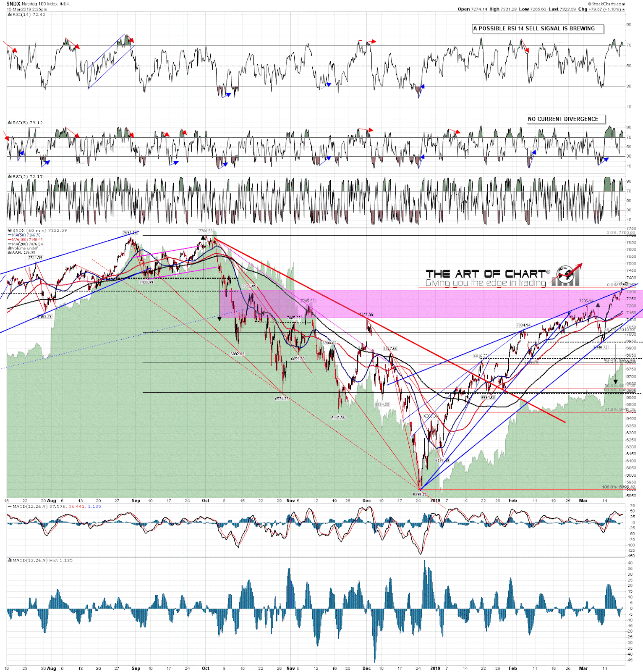Click the 6892.89 price label
The height and width of the screenshot is (672, 643).
pos(237,354)
